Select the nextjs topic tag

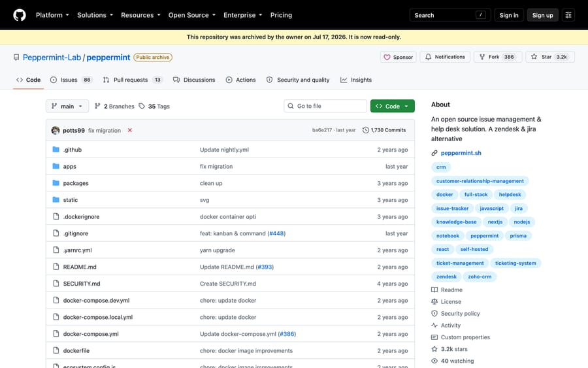click(x=495, y=222)
